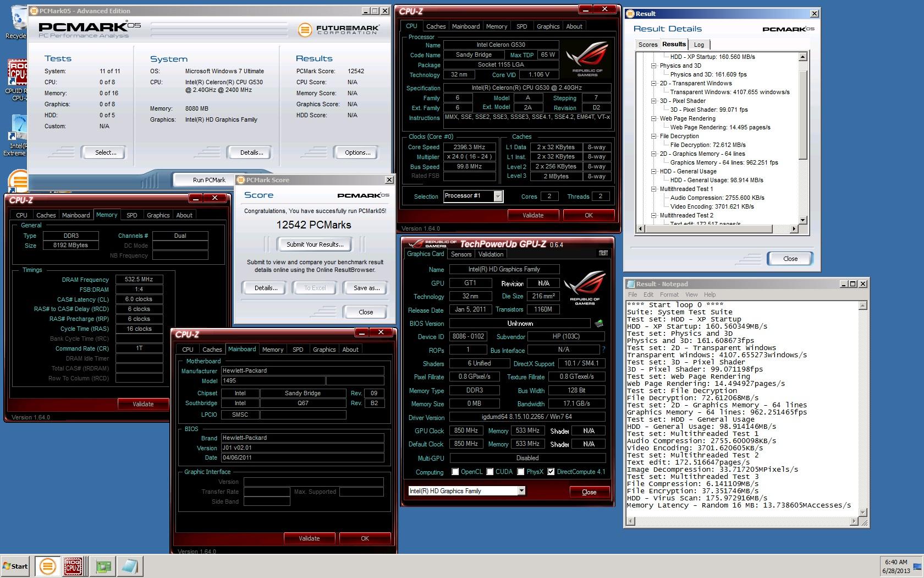Enable the PhysX checkbox in GPU-Z
The image size is (924, 578).
pos(520,472)
